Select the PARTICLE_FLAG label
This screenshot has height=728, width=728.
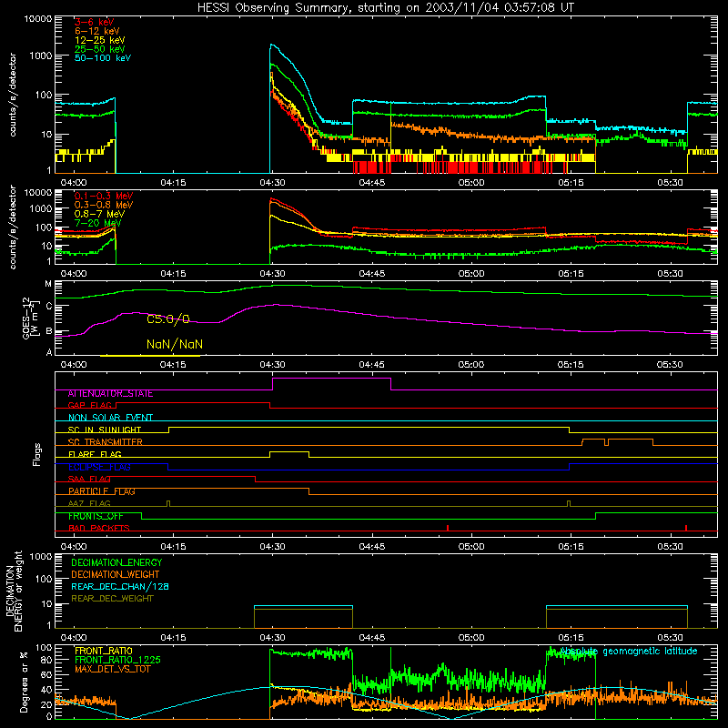(102, 491)
